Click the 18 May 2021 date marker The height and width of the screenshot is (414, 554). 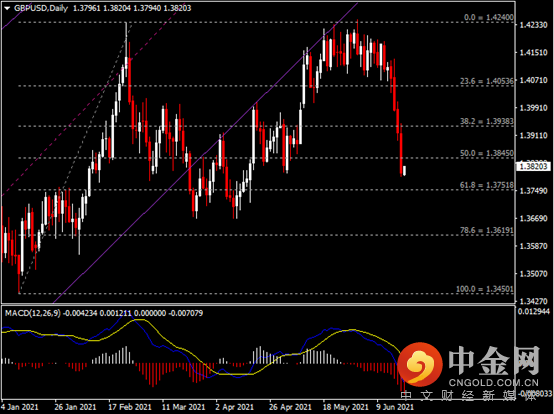(346, 407)
